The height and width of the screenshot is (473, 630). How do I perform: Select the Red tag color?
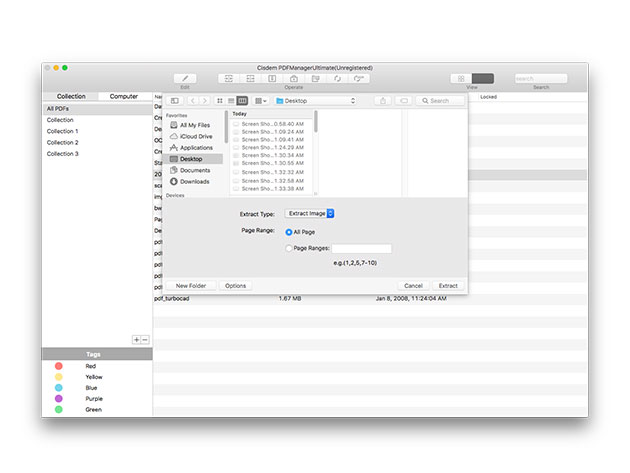tap(59, 366)
